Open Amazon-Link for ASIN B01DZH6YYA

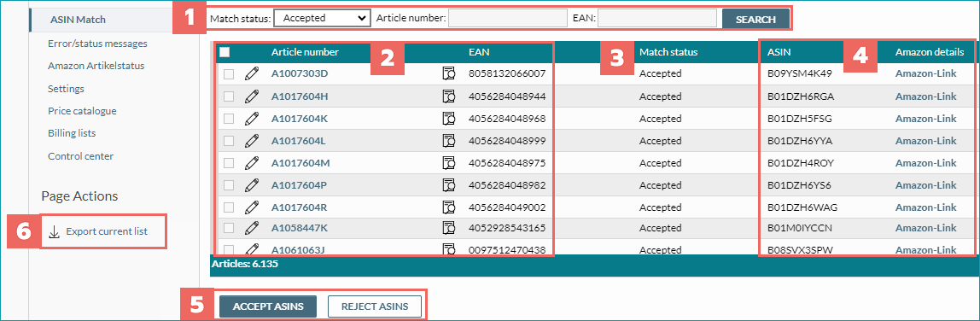[x=925, y=141]
